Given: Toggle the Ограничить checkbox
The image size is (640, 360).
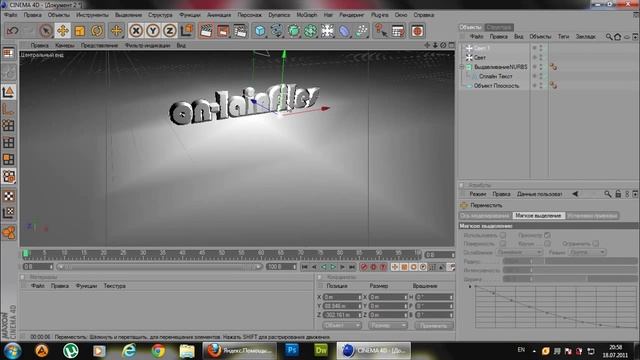Looking at the screenshot, I should 596,244.
